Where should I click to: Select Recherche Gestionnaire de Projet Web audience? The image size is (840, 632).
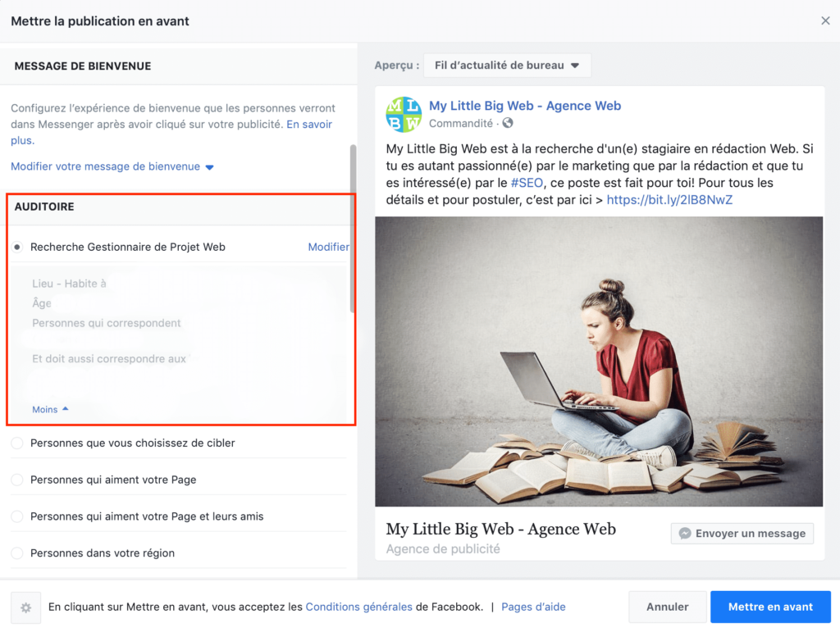[x=17, y=248]
